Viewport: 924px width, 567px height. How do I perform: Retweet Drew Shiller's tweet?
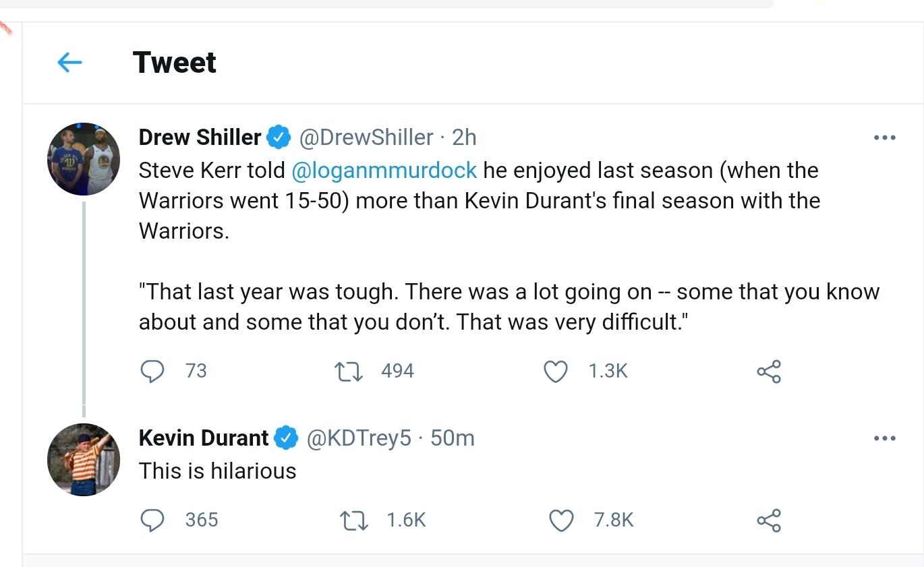tap(349, 371)
